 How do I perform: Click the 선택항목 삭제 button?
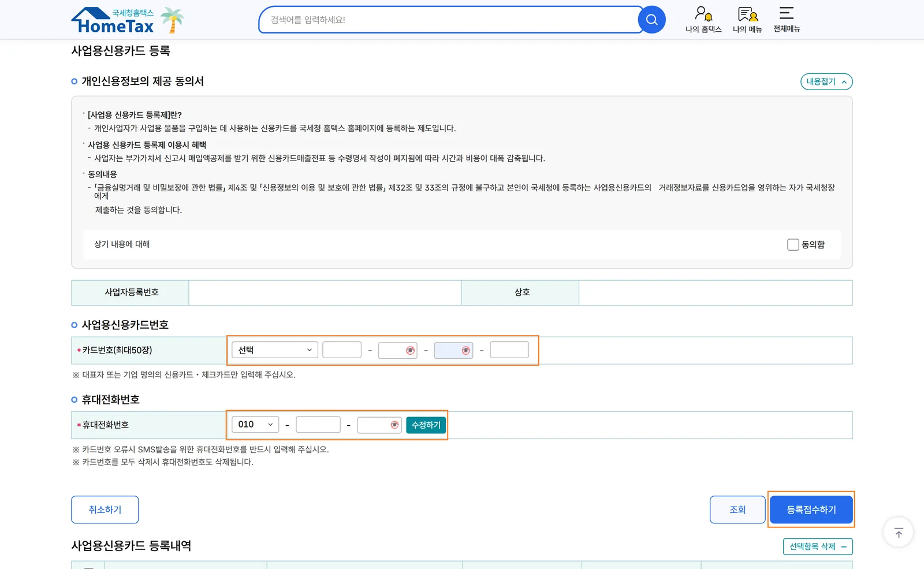click(818, 546)
